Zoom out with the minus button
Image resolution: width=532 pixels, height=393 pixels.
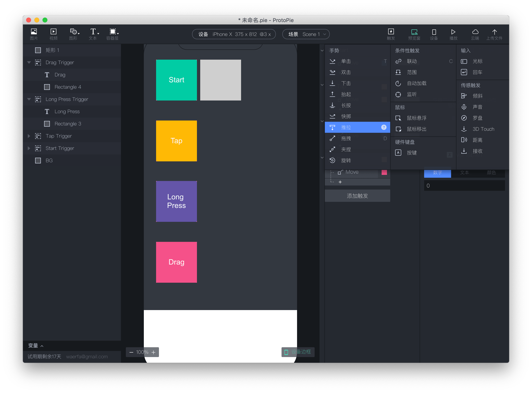coord(131,352)
